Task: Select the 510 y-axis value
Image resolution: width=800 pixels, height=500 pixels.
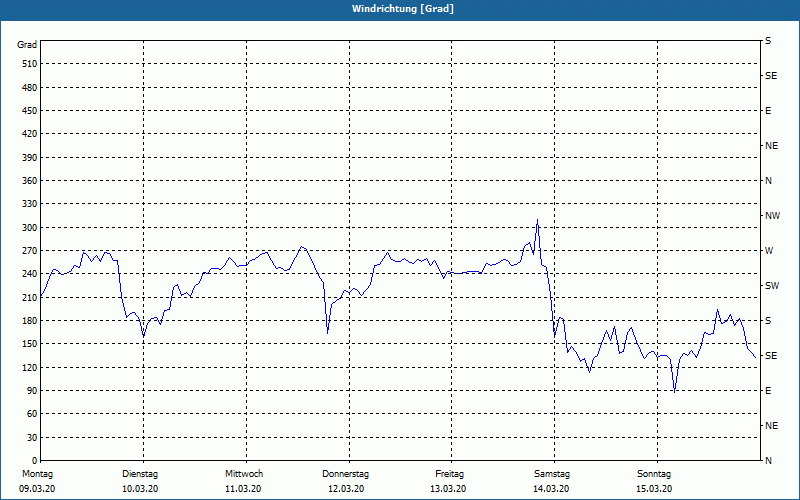Action: pos(30,64)
